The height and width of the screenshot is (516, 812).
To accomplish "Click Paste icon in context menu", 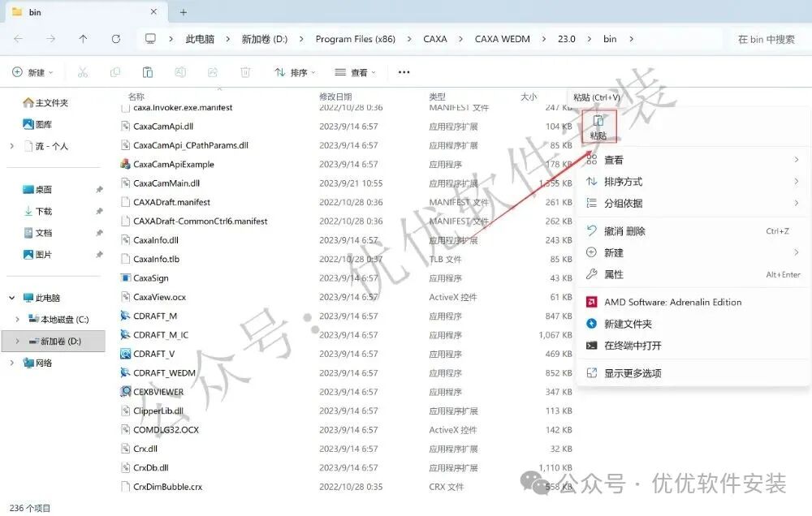I will 598,126.
